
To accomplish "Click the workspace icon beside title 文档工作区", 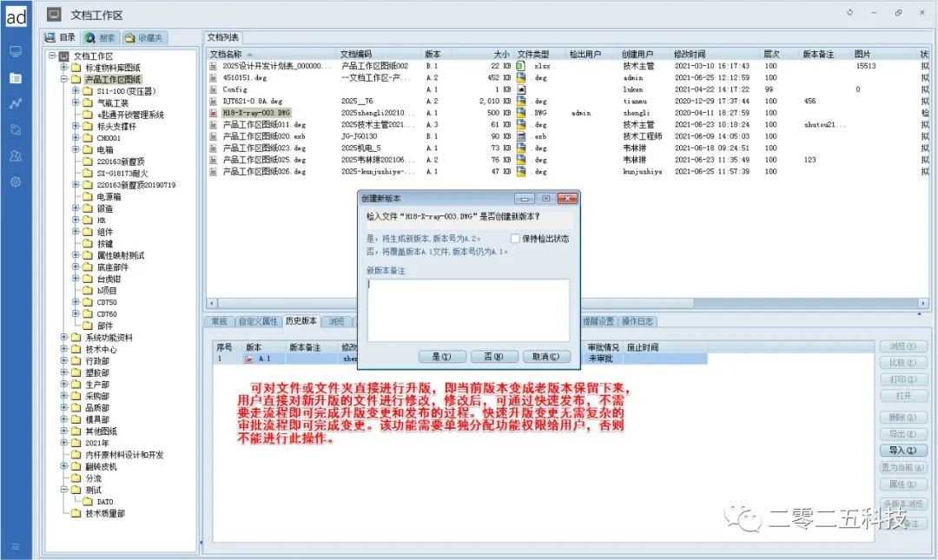I will point(55,15).
